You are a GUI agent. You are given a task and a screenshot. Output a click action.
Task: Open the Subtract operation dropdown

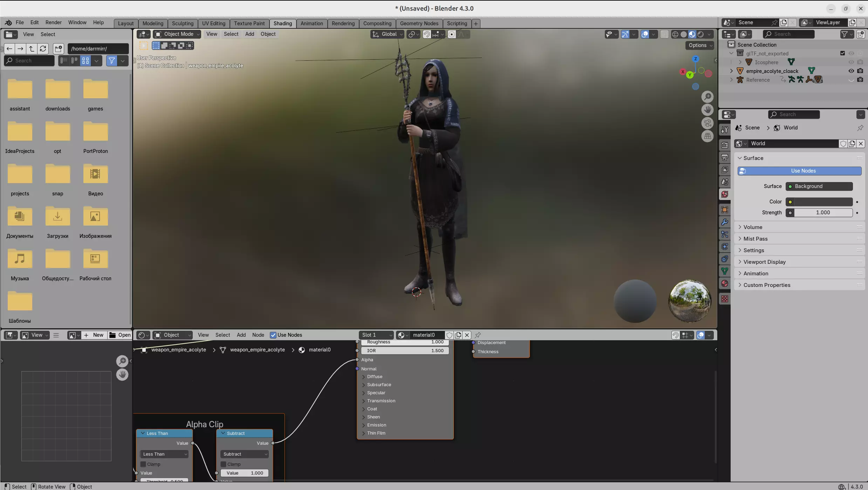(245, 454)
